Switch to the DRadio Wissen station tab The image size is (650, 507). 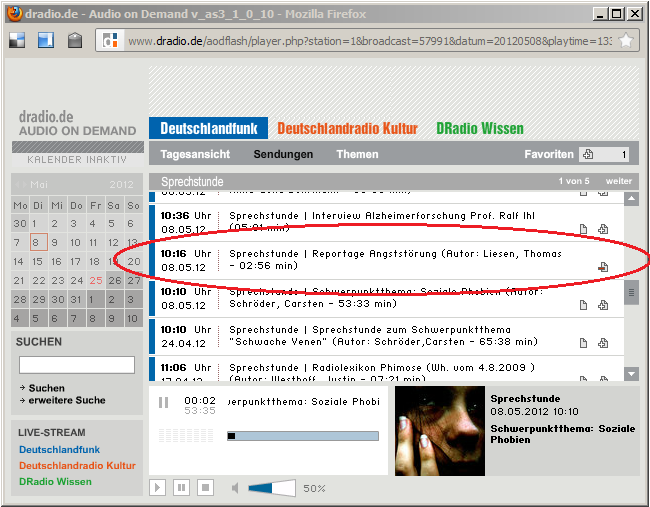pyautogui.click(x=479, y=129)
